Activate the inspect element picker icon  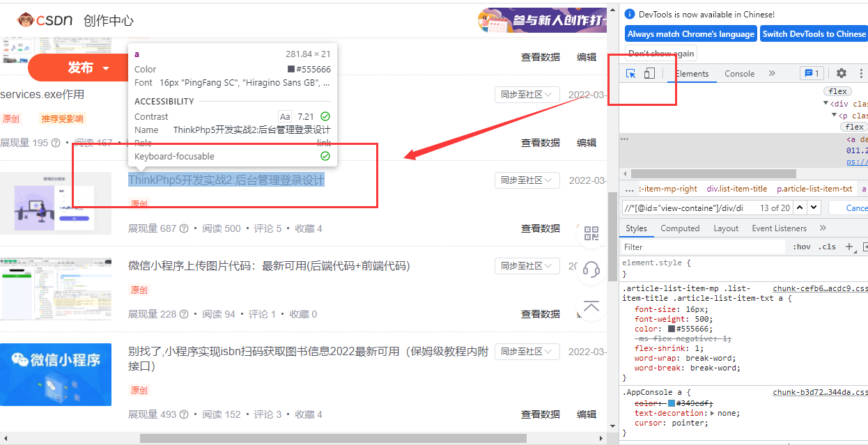pyautogui.click(x=631, y=73)
